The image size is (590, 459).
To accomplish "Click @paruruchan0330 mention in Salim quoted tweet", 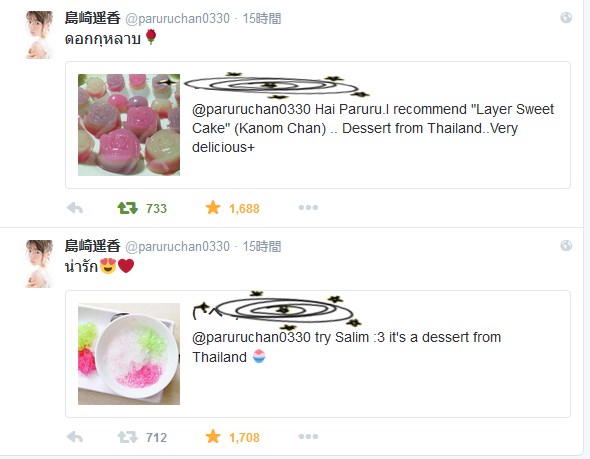I will pos(251,337).
